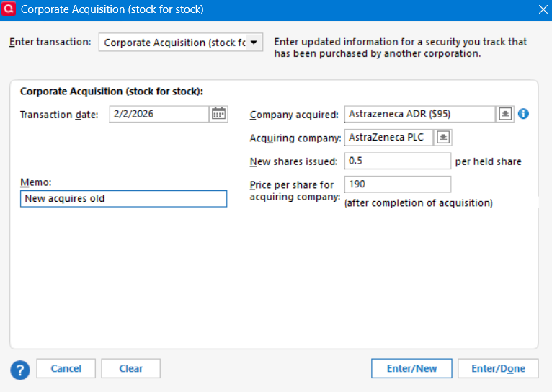Click into the Memo text box
Image resolution: width=552 pixels, height=392 pixels.
click(x=123, y=198)
